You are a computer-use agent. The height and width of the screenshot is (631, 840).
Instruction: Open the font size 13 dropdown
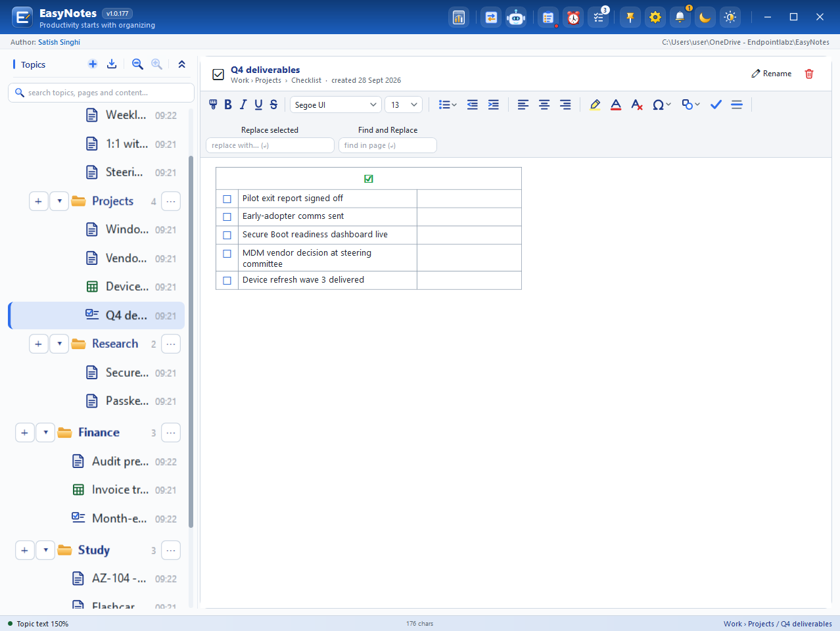403,105
